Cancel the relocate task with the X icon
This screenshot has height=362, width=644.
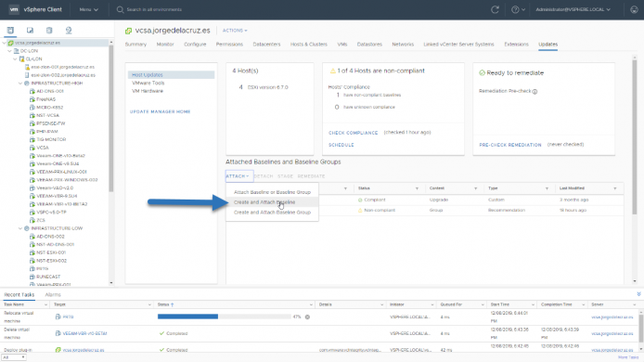[x=307, y=317]
